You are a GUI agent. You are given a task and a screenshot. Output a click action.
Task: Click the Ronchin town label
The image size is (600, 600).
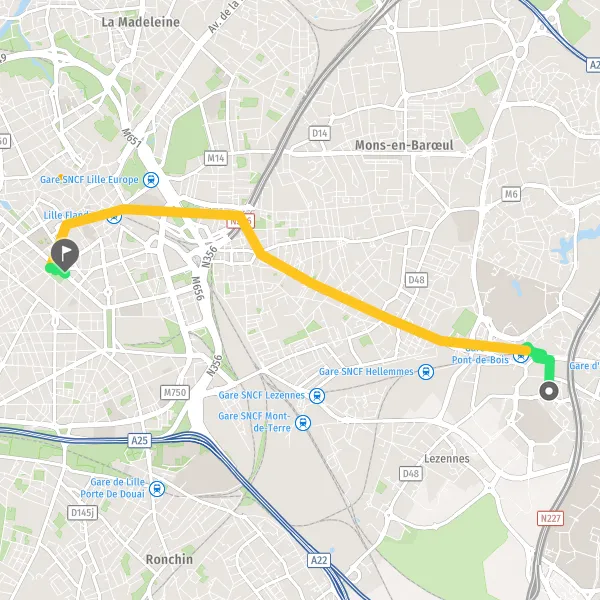click(169, 559)
